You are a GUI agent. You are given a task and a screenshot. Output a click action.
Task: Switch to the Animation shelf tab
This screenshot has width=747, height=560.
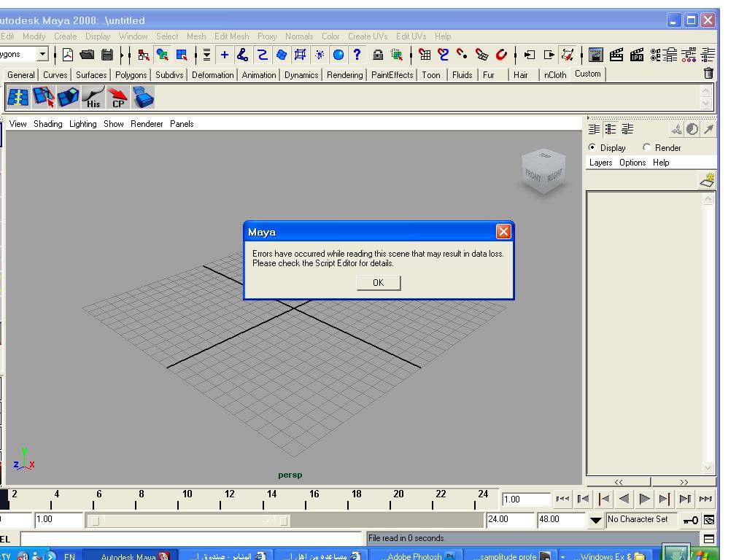tap(259, 75)
